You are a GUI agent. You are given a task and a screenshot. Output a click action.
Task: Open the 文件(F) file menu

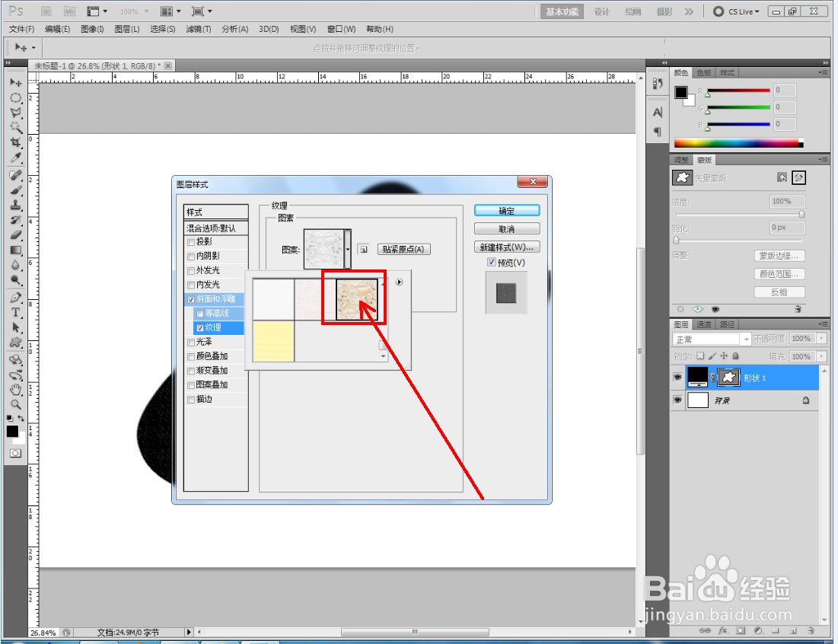point(21,29)
